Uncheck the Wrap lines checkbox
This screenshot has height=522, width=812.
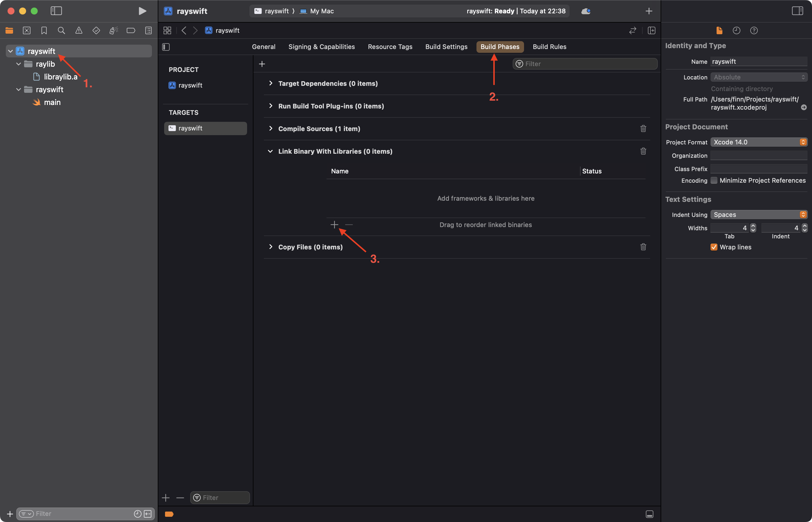point(714,247)
